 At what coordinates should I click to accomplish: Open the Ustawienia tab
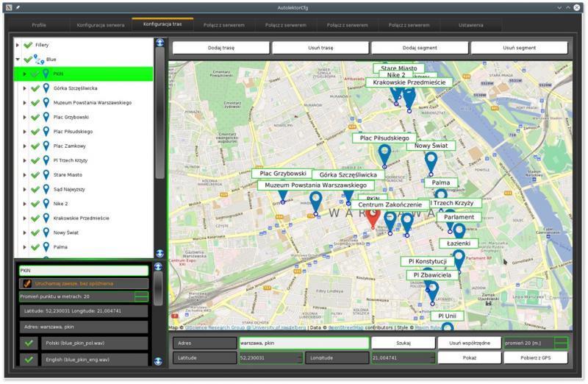pyautogui.click(x=470, y=25)
